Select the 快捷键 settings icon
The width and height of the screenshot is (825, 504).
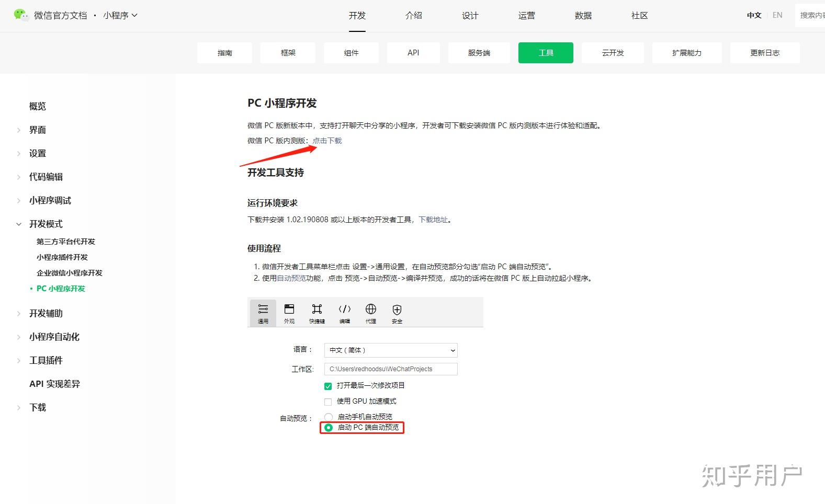click(x=317, y=313)
